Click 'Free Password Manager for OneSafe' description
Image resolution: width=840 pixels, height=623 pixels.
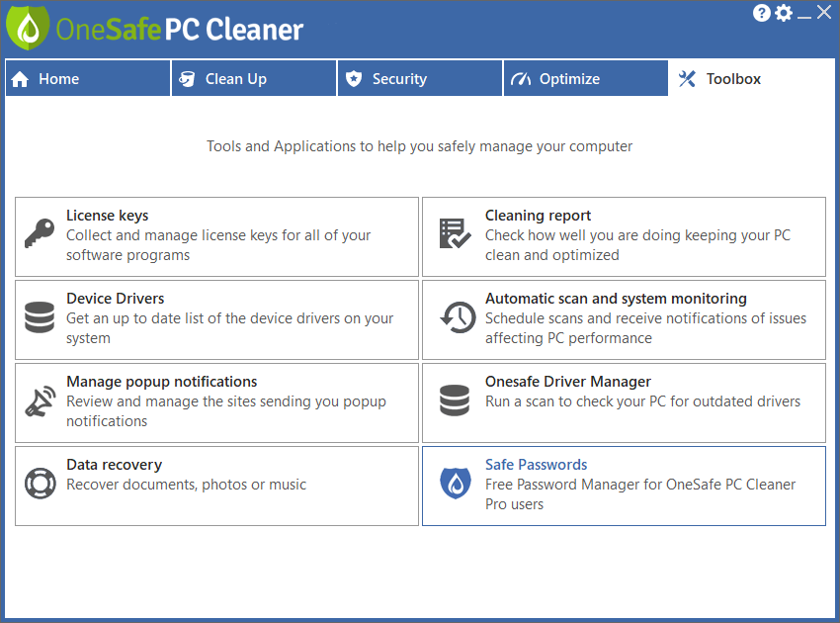[640, 494]
